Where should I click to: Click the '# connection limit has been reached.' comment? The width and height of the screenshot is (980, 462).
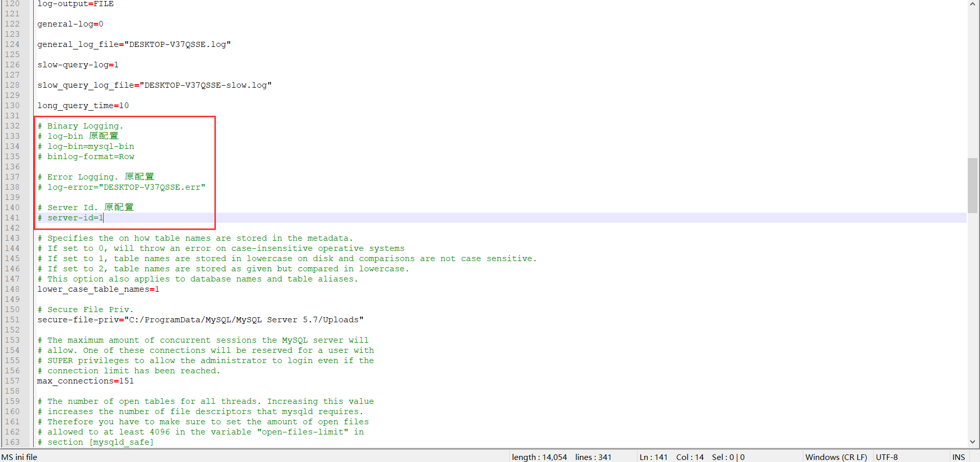point(129,371)
